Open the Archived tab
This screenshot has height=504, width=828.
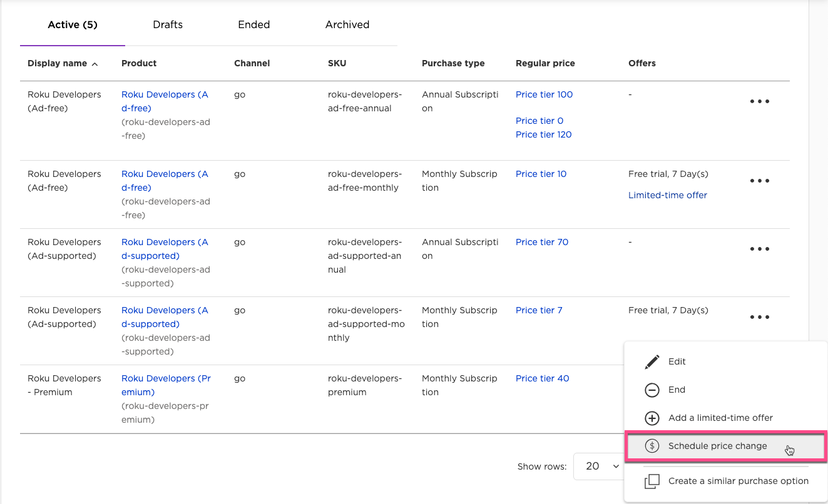(347, 25)
